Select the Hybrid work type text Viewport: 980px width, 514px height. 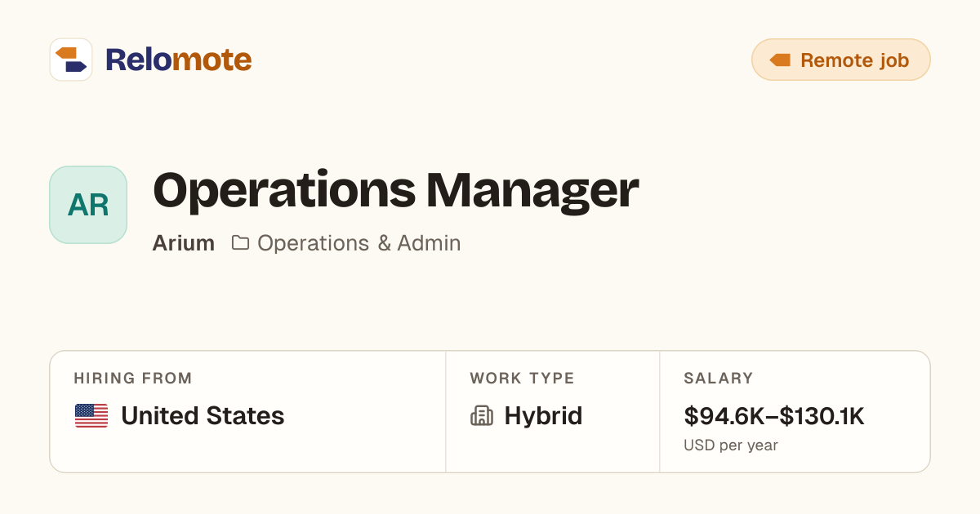point(543,416)
